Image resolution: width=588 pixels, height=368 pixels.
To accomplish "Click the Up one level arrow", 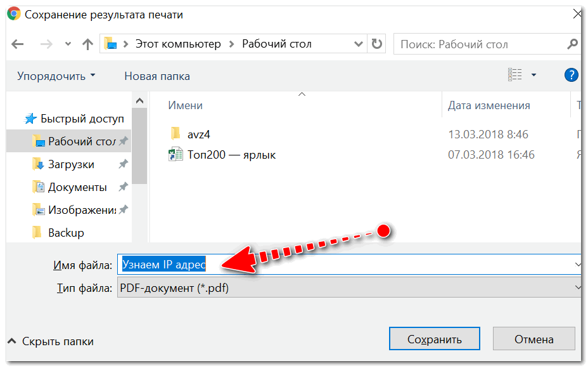I will 87,44.
